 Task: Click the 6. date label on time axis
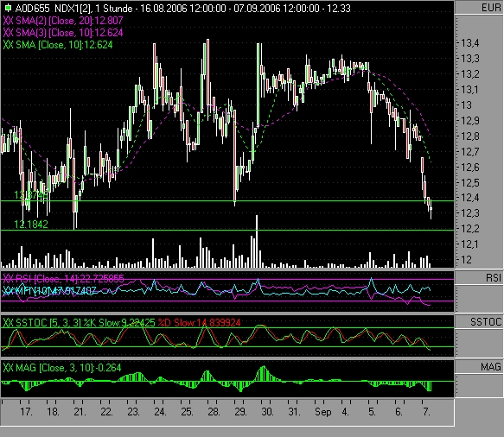coord(399,412)
